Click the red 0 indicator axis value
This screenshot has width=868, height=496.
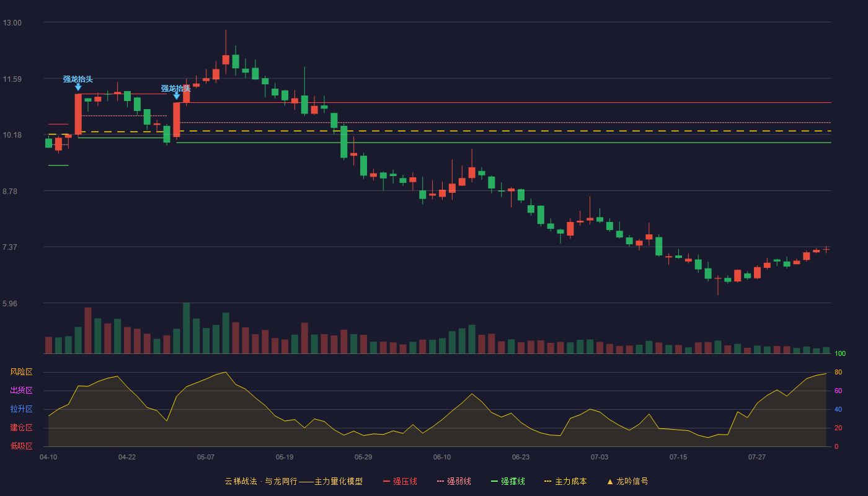(x=836, y=446)
